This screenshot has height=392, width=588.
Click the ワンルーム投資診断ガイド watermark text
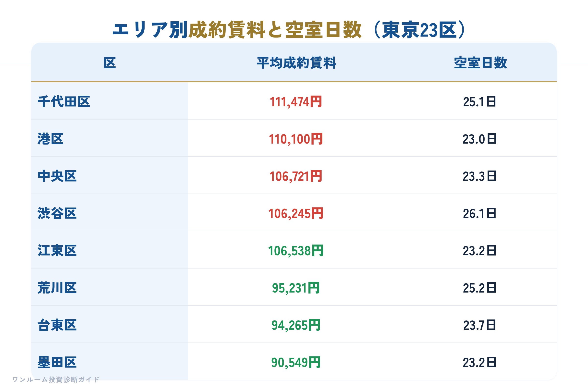pos(56,380)
